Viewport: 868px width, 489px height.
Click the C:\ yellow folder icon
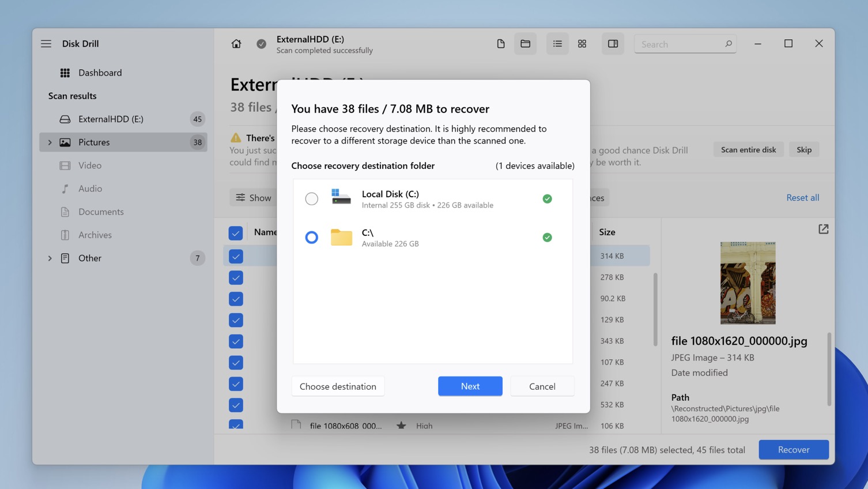pyautogui.click(x=341, y=237)
